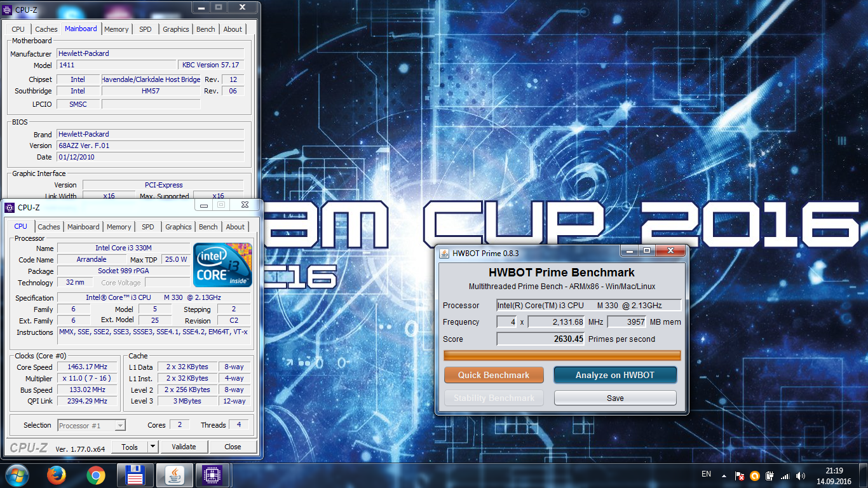This screenshot has height=488, width=868.
Task: Open the orange Avast tray icon
Action: [x=754, y=475]
